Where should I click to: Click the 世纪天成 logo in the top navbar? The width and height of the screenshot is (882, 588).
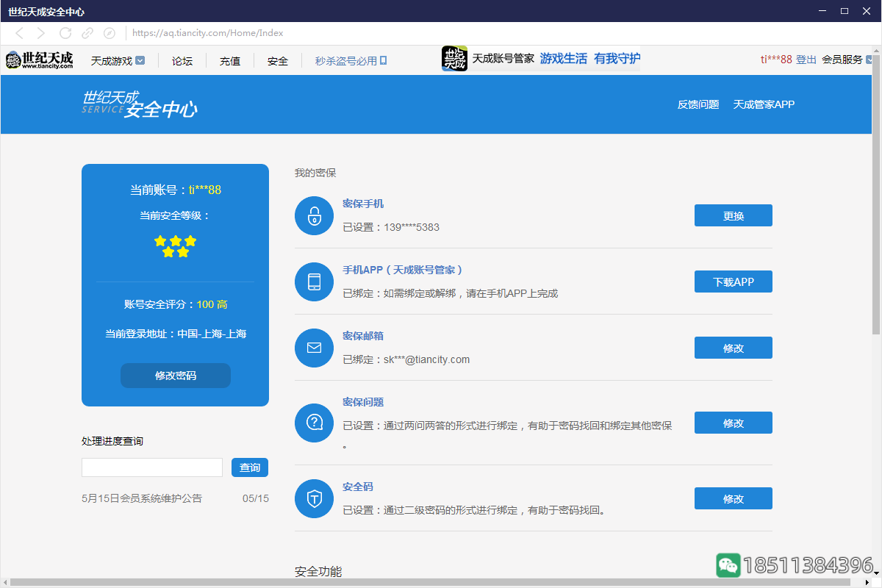coord(40,60)
